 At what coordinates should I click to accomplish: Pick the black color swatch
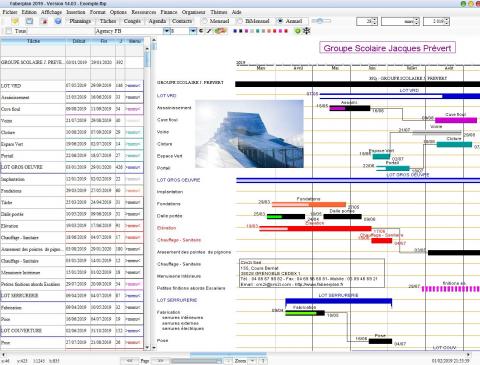[241, 31]
